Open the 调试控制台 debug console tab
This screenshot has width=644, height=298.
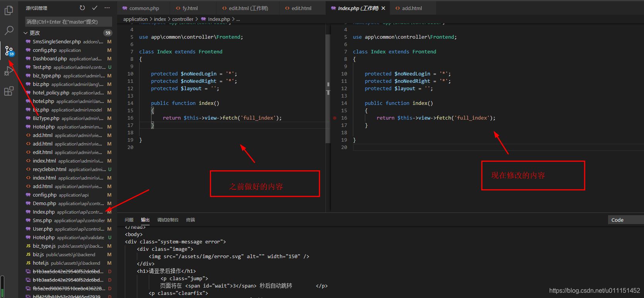coord(168,220)
